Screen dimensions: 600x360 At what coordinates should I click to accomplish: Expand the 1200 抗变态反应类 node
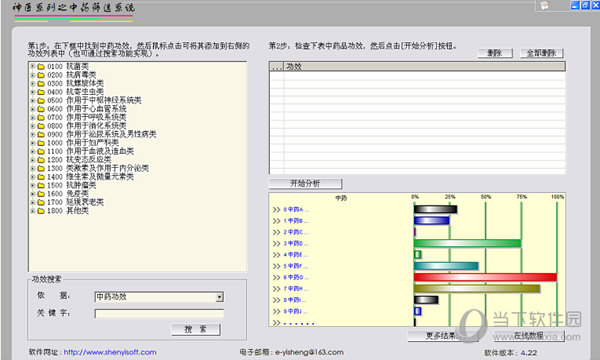click(33, 160)
